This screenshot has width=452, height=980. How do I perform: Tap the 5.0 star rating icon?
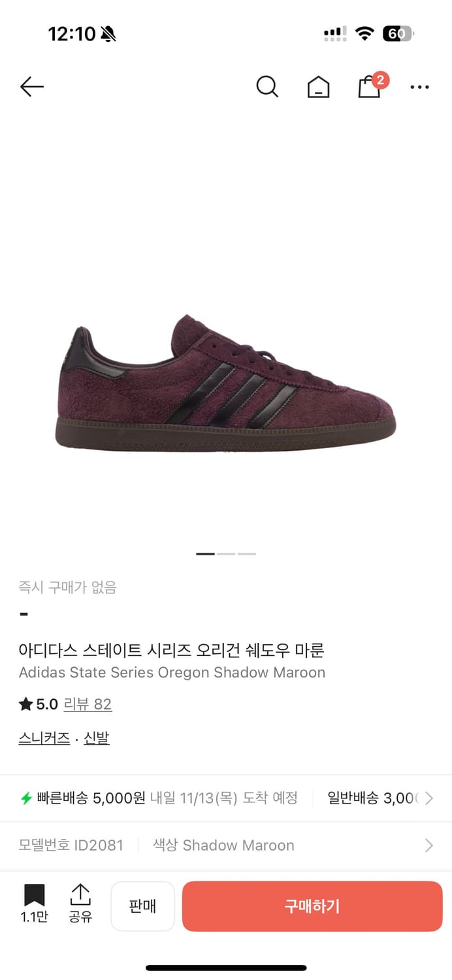coord(25,704)
